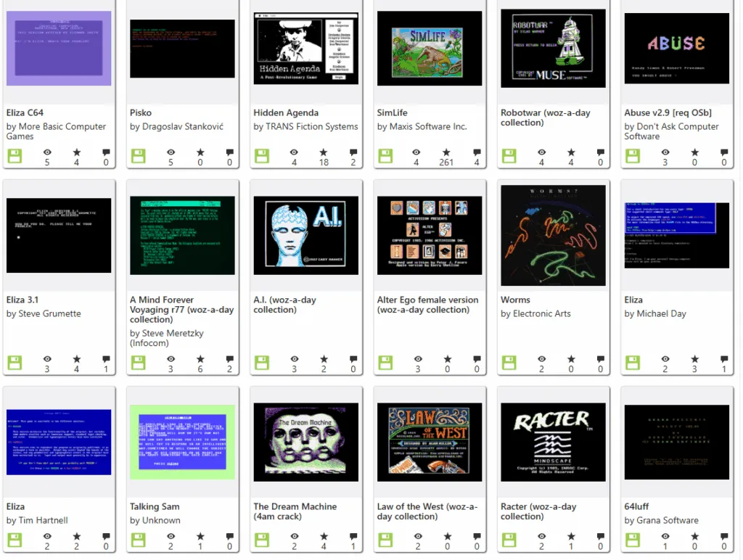Click creator link Steve Grumette
Screen dimensions: 743x560
50,313
